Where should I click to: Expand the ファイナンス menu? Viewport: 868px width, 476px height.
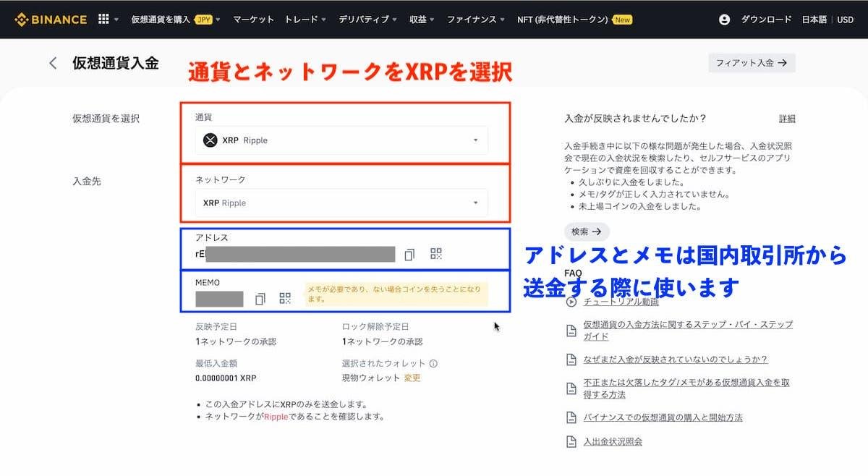(476, 20)
